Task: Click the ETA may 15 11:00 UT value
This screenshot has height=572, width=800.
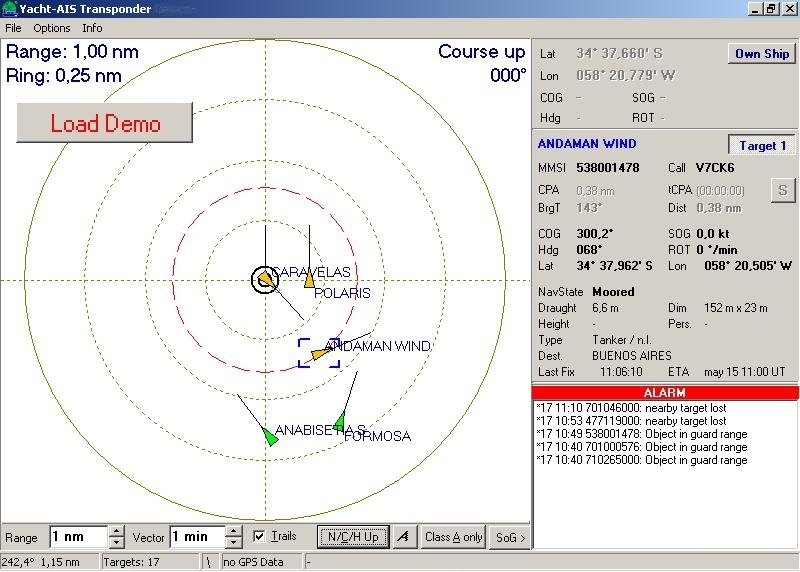Action: pos(745,372)
